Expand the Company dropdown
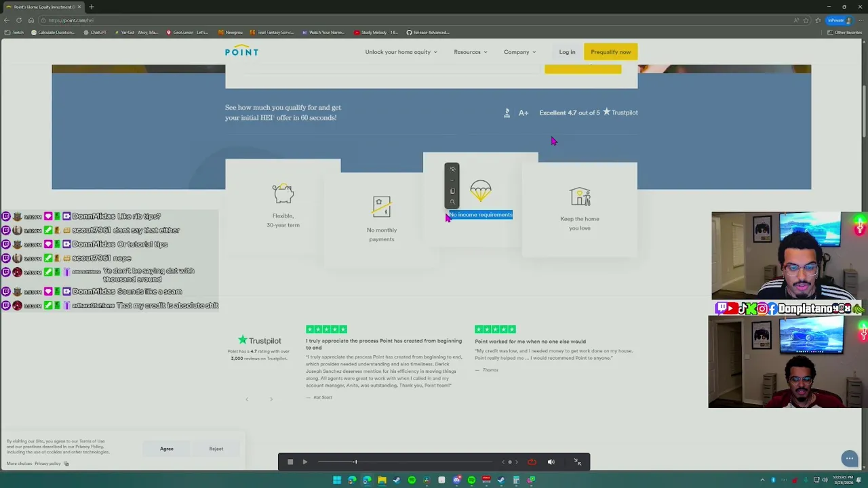 pyautogui.click(x=519, y=52)
